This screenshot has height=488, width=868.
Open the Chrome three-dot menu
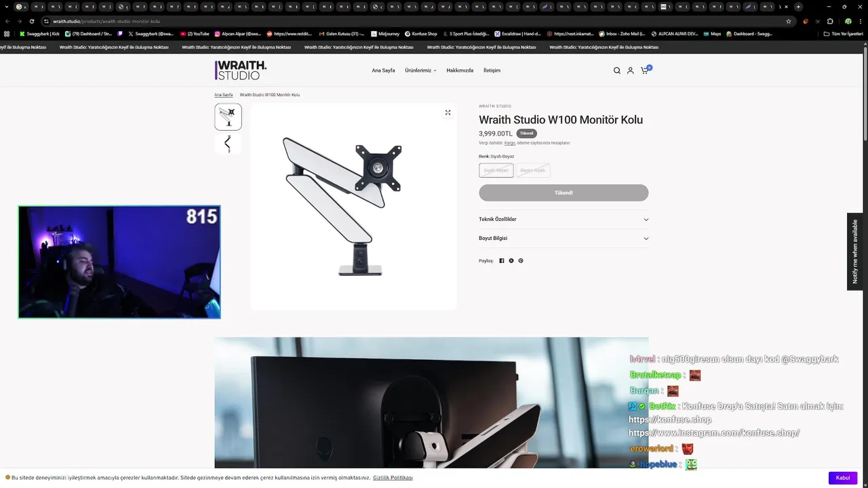click(x=860, y=21)
